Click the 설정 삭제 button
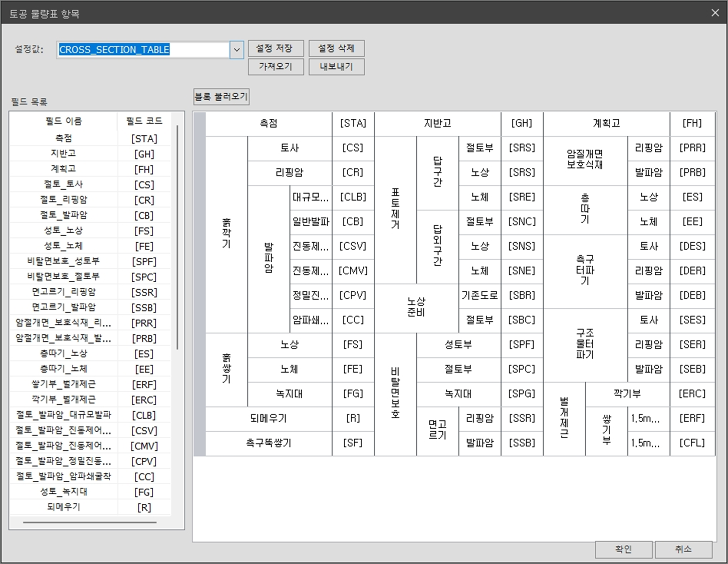The image size is (728, 564). tap(336, 48)
